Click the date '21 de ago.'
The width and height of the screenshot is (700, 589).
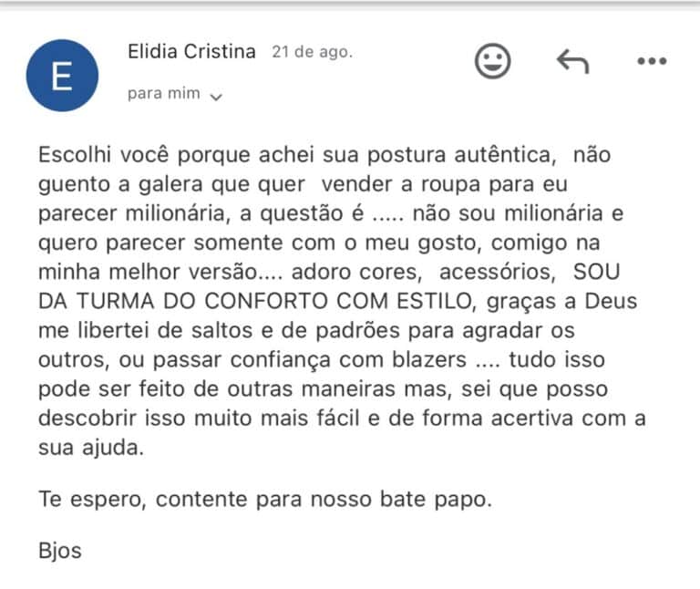tap(312, 52)
